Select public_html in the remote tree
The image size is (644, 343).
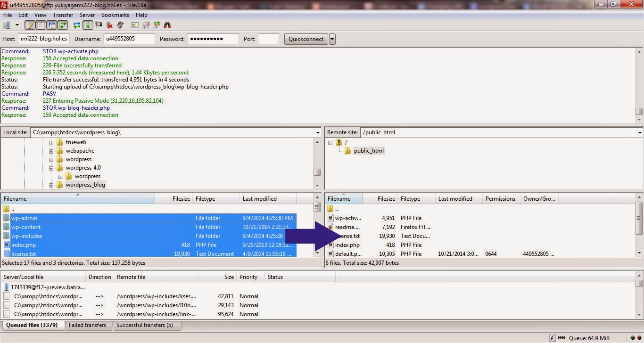tap(369, 151)
